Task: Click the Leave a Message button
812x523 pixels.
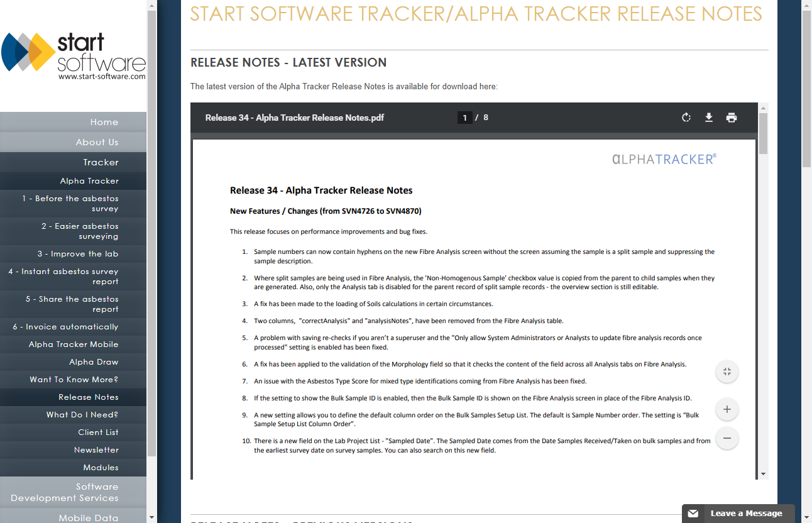Action: (x=738, y=514)
